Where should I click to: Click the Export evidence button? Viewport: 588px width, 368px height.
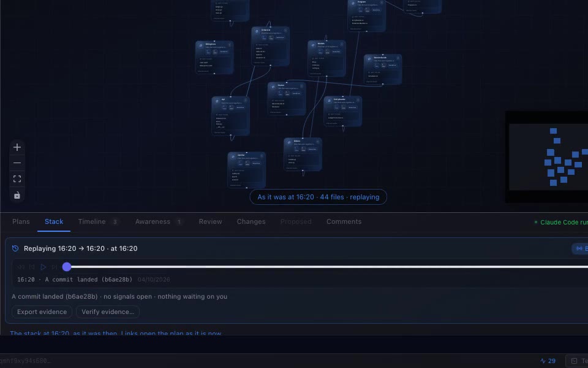coord(42,312)
